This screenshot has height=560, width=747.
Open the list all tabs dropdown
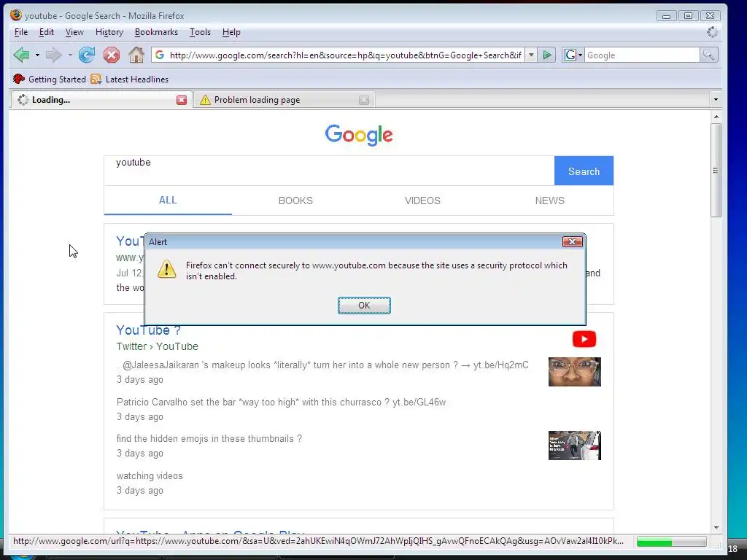[716, 99]
